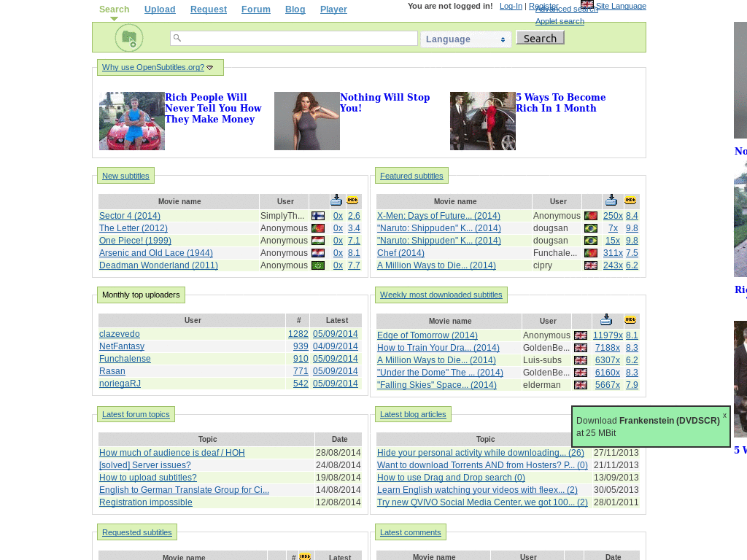The image size is (747, 560).
Task: Click UK flag in How to Train Your Dra... row
Action: point(580,348)
